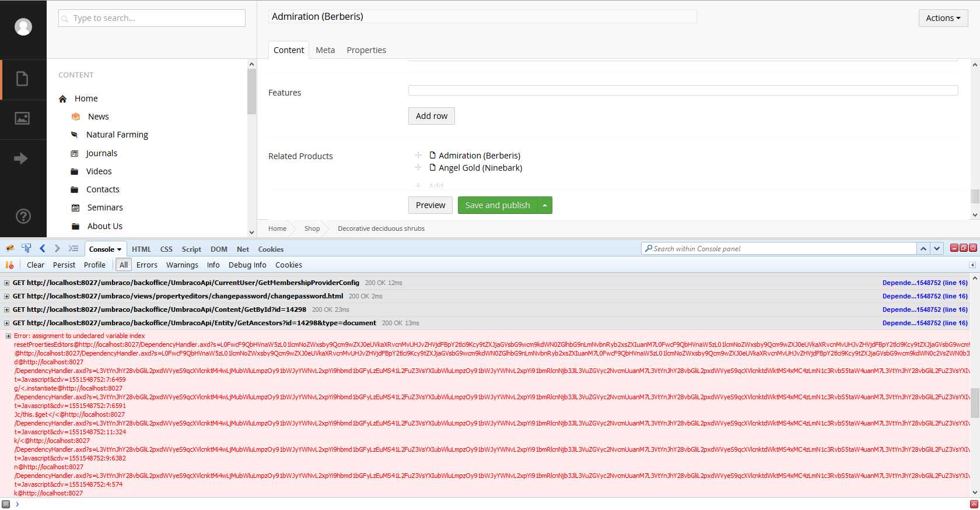The height and width of the screenshot is (510, 980).
Task: Click the content tree vertical scrollbar thumb
Action: [251, 92]
